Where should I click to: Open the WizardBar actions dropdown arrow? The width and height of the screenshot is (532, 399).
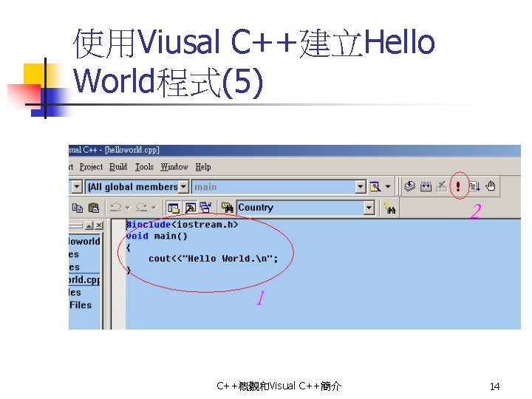pyautogui.click(x=388, y=187)
